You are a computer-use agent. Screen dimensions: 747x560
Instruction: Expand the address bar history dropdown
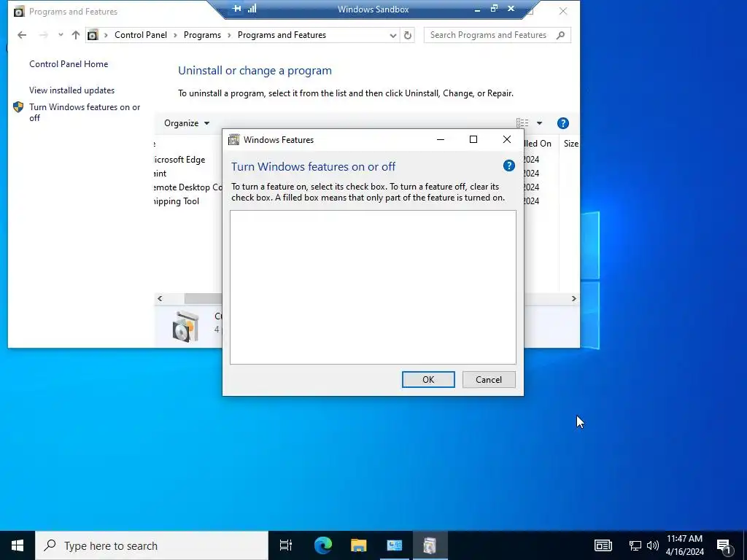[x=392, y=35]
